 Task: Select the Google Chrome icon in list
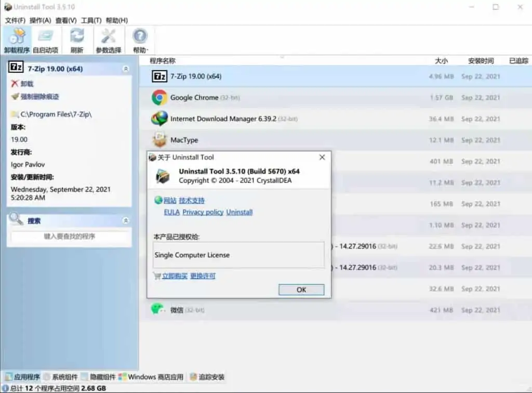(x=159, y=98)
